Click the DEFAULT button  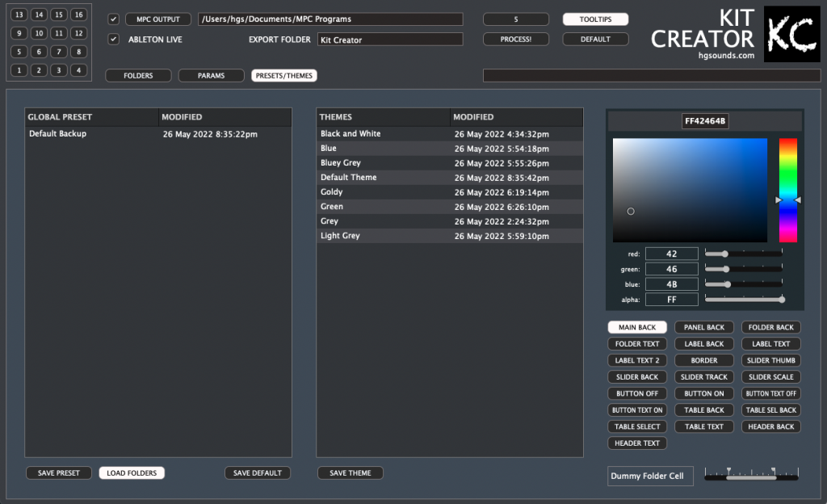click(595, 39)
